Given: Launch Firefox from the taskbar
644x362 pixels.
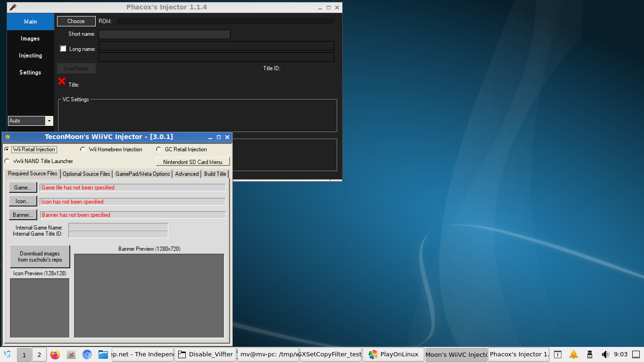Looking at the screenshot, I should [x=55, y=354].
